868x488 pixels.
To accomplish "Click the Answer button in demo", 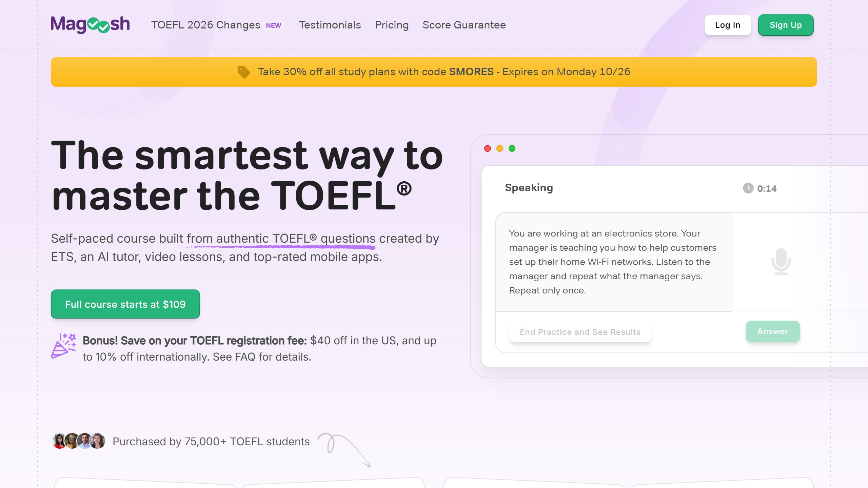I will tap(773, 331).
